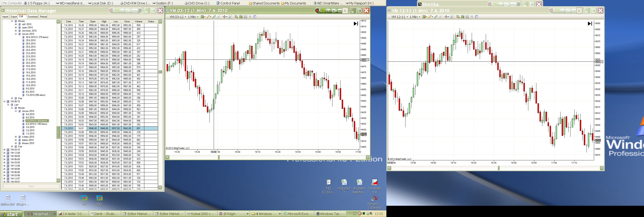Expand the srpen 2010 tree node
644x217 pixels.
click(x=16, y=28)
